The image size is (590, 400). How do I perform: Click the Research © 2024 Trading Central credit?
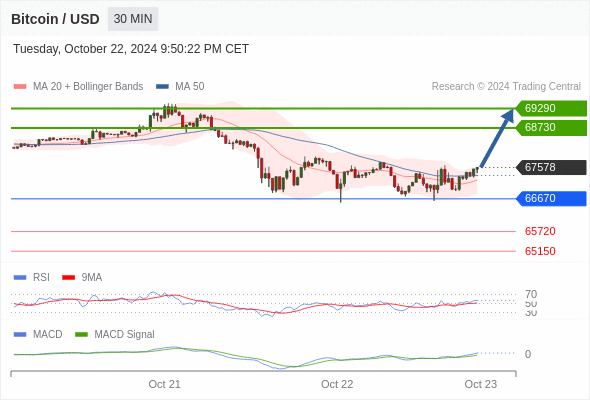[x=506, y=87]
